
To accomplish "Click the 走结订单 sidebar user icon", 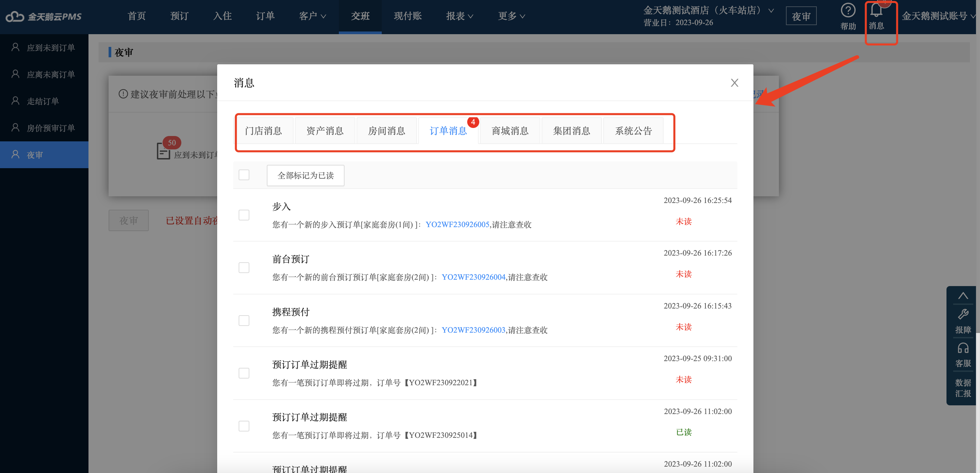I will point(16,101).
